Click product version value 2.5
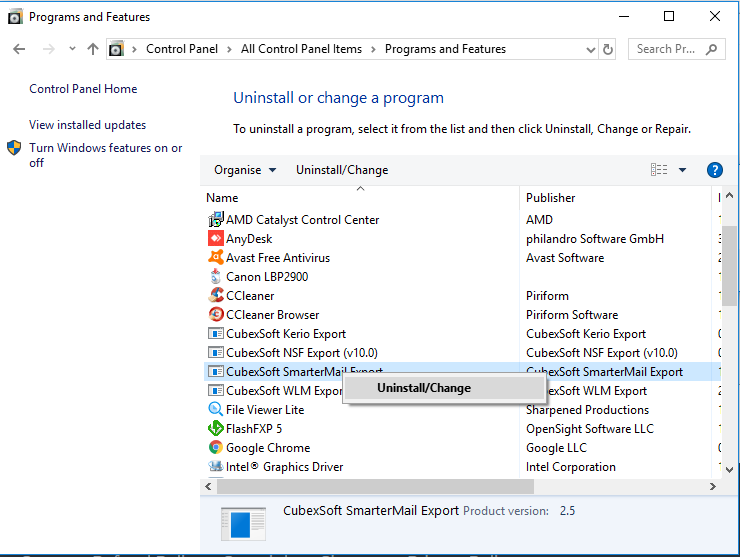The height and width of the screenshot is (557, 740). [567, 511]
